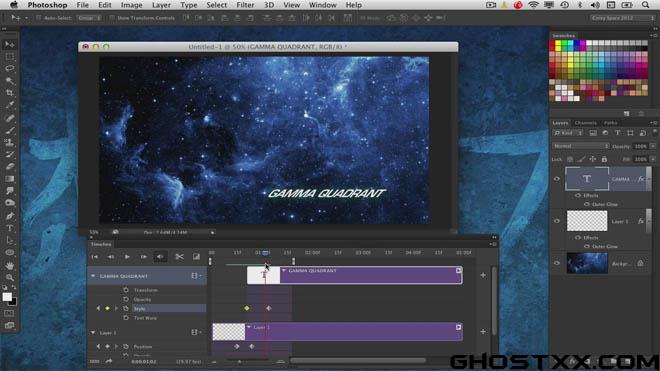Image resolution: width=660 pixels, height=371 pixels.
Task: Open Spotlight search in menu bar
Action: (x=645, y=5)
